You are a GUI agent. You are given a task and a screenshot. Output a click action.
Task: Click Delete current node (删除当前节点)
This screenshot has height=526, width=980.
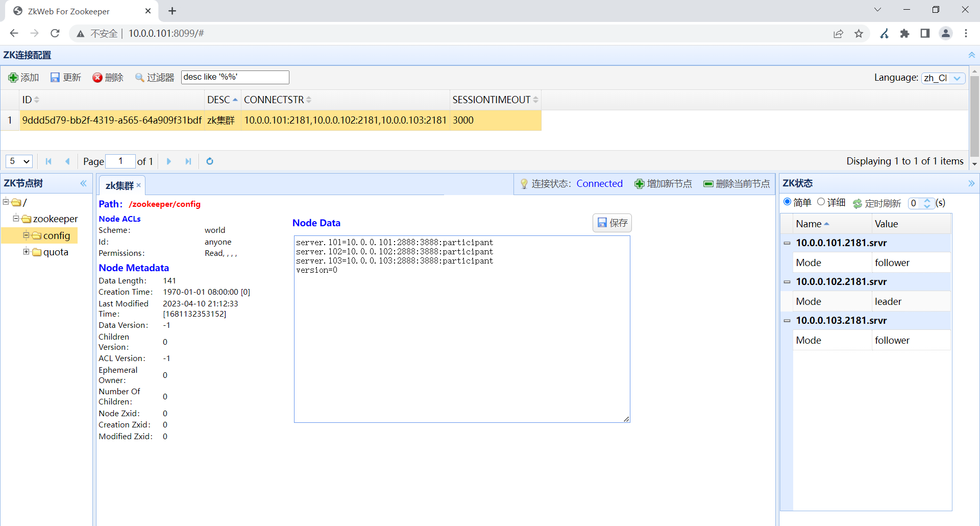click(x=737, y=184)
